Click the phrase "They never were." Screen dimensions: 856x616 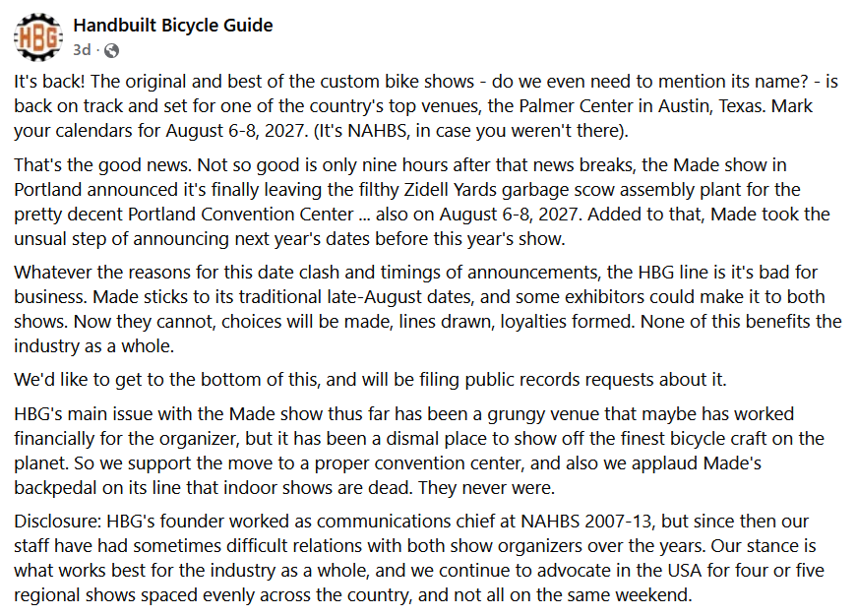tap(486, 487)
